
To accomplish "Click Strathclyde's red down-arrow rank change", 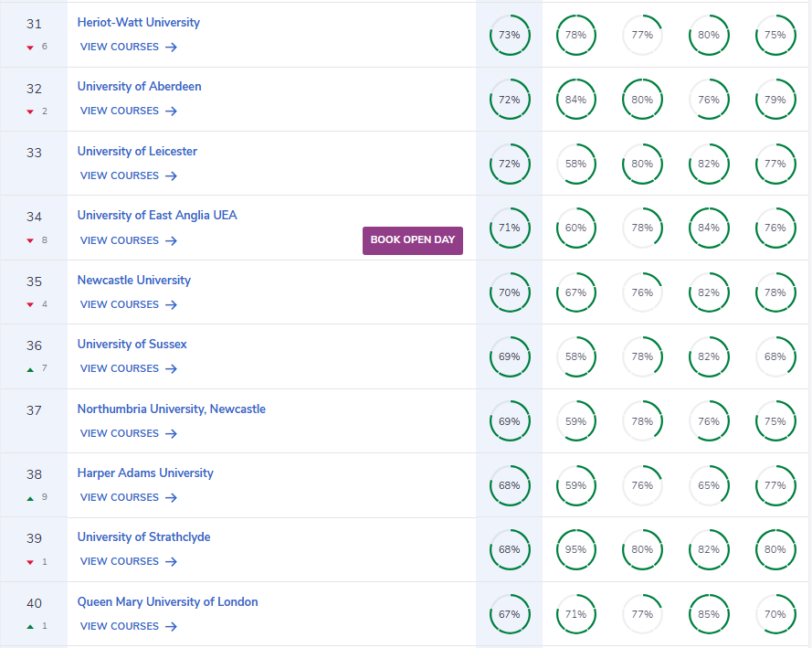I will tap(30, 562).
